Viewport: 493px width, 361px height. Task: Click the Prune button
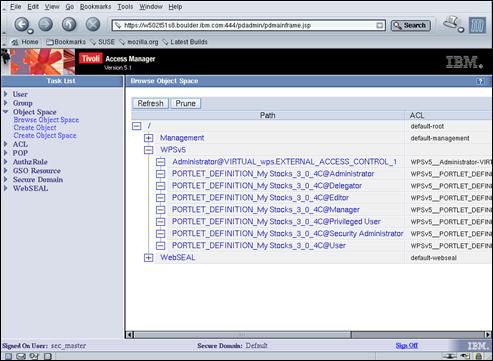pyautogui.click(x=186, y=103)
